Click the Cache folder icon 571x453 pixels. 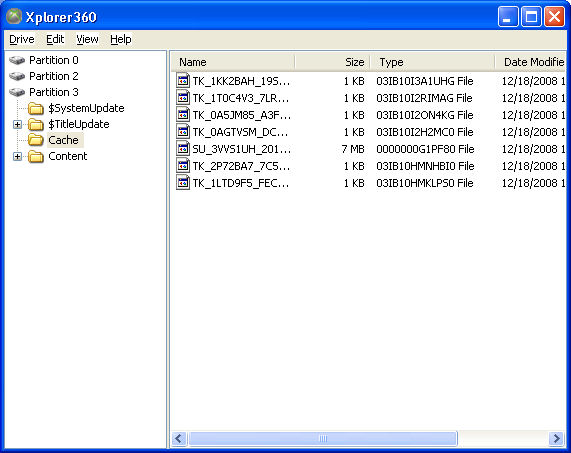click(36, 140)
